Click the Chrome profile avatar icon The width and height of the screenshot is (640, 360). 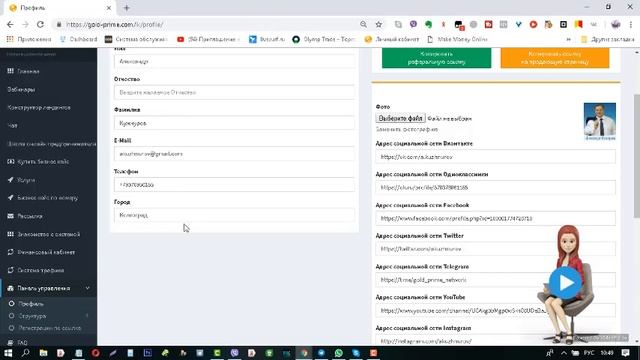coord(616,24)
